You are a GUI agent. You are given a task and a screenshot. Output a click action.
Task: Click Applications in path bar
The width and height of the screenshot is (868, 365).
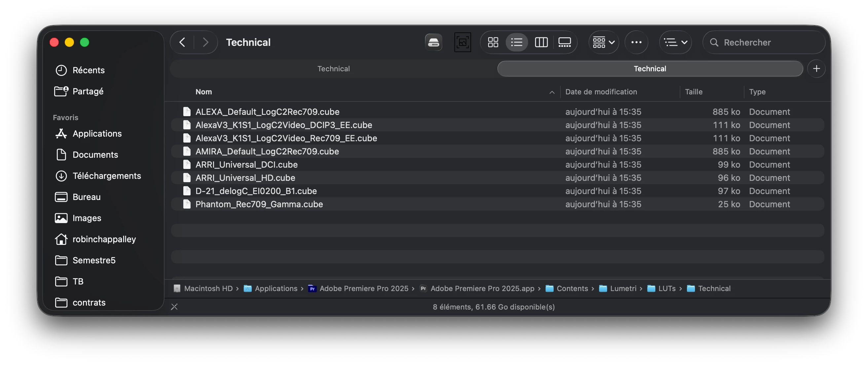(x=271, y=288)
